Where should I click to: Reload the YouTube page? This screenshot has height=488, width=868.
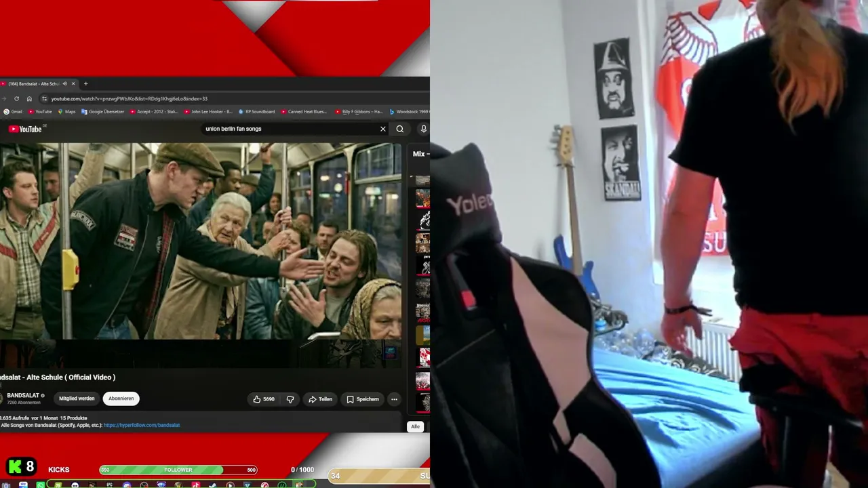tap(16, 99)
